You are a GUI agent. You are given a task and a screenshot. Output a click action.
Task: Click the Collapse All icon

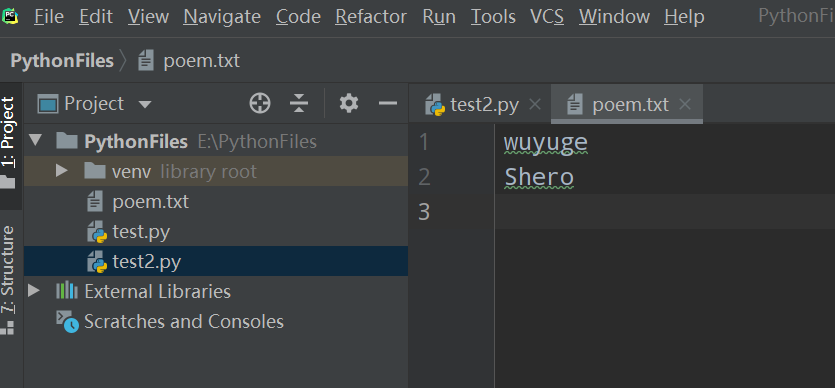(x=299, y=103)
